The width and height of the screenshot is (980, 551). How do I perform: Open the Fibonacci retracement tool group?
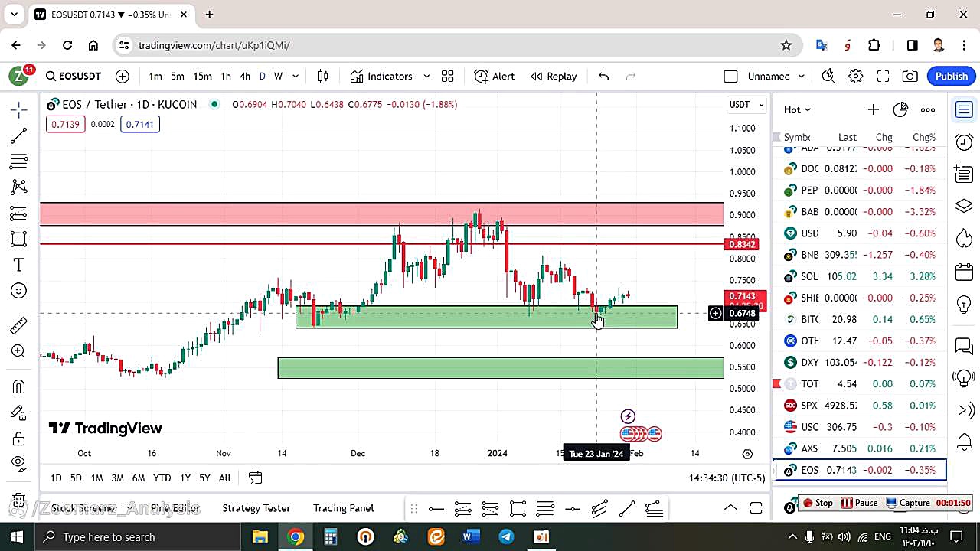pos(19,161)
